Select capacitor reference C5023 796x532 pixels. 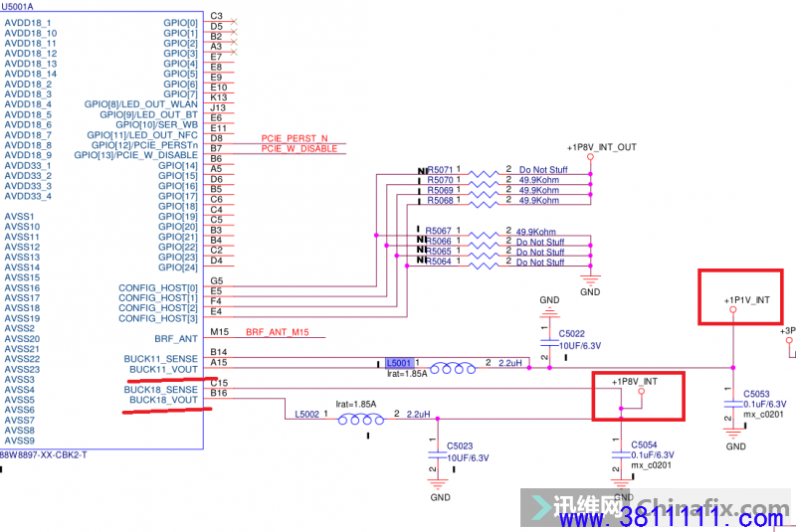[460, 446]
